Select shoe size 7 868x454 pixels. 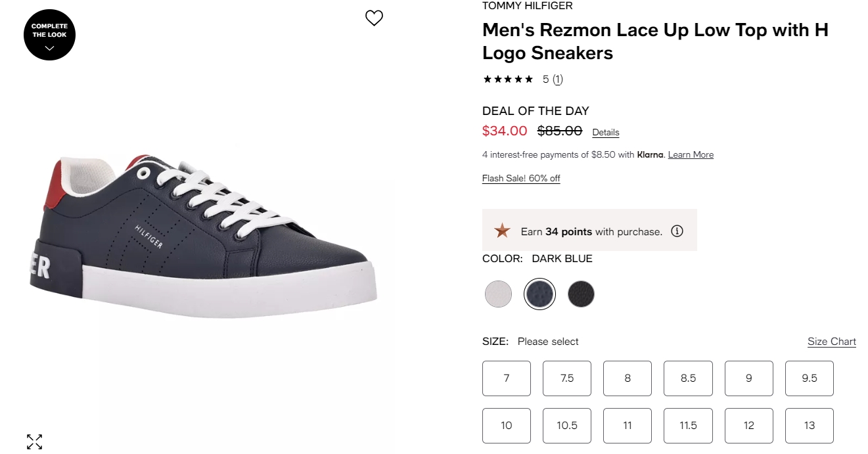click(507, 378)
